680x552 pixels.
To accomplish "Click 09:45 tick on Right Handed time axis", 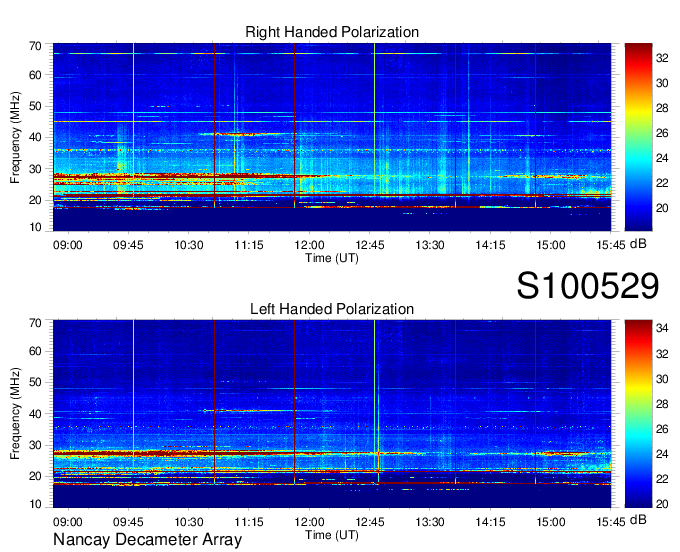I will pos(128,245).
